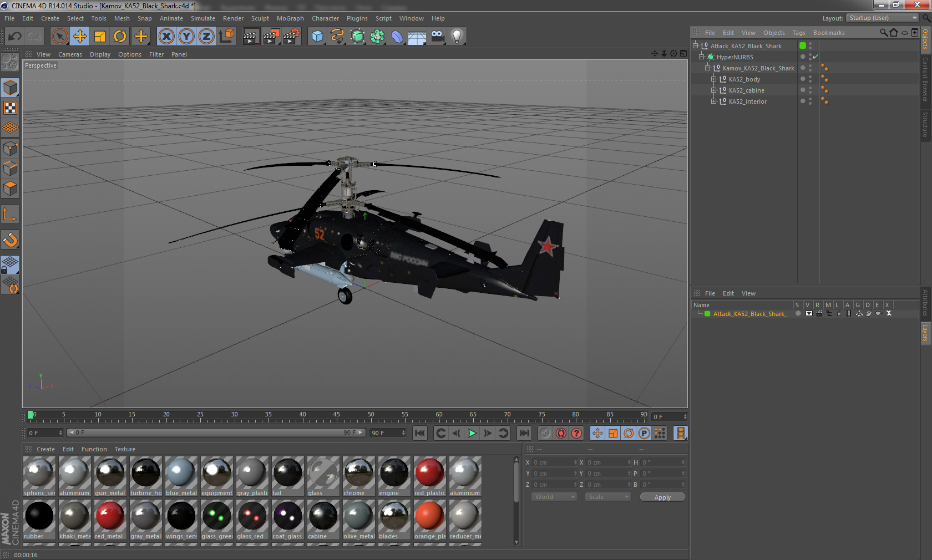Image resolution: width=932 pixels, height=560 pixels.
Task: Select the blue_metal material swatch
Action: [181, 476]
